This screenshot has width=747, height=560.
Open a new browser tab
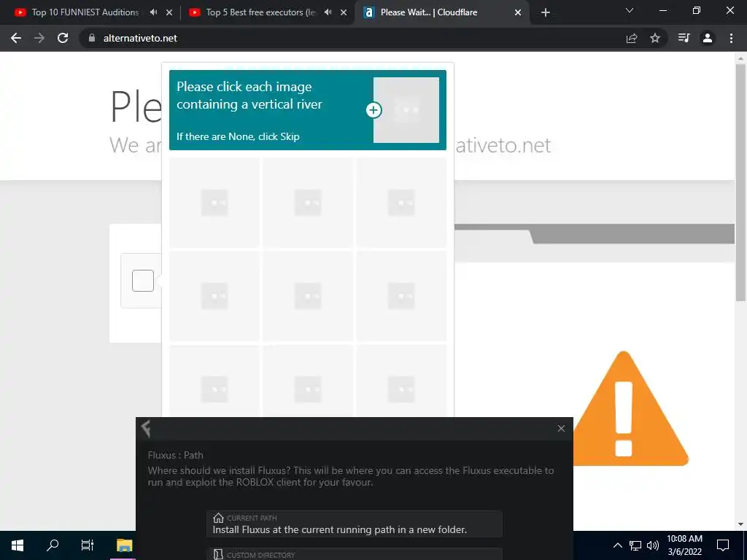[546, 12]
